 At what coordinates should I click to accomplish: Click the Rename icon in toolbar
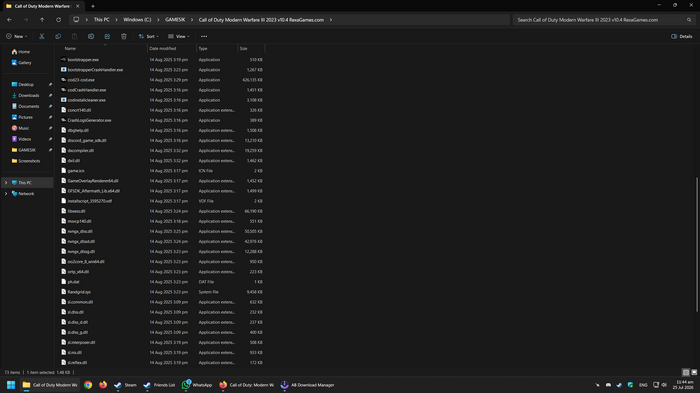(91, 36)
